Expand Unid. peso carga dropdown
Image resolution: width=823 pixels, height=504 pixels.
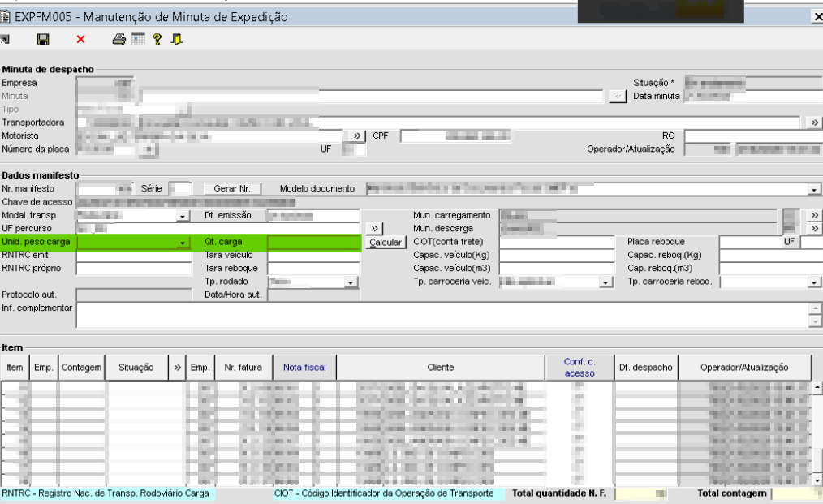(182, 243)
